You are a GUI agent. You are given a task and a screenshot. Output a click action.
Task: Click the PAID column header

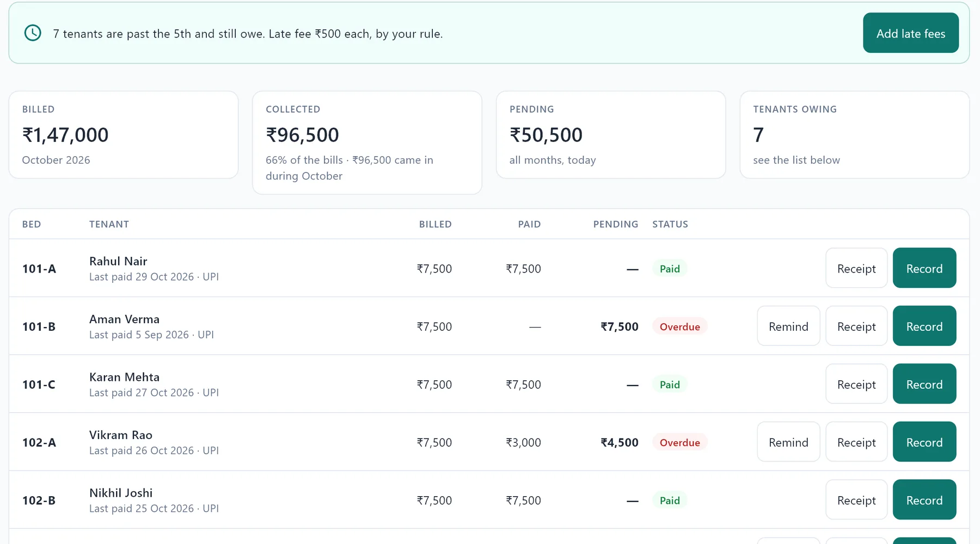pyautogui.click(x=529, y=224)
